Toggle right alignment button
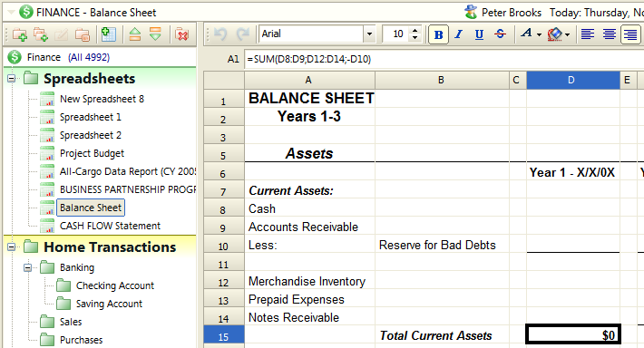The image size is (644, 348). click(x=630, y=34)
